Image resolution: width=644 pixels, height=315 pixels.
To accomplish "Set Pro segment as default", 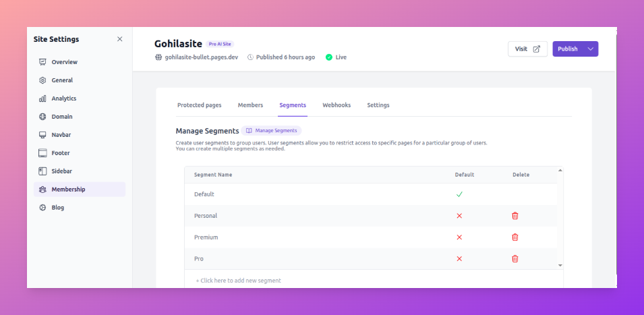I will pos(459,259).
